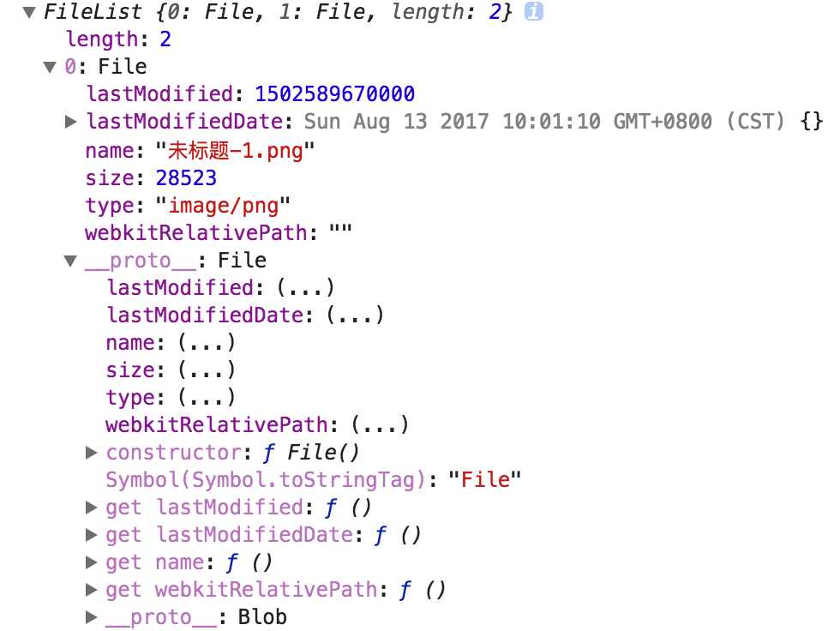The image size is (840, 631).
Task: Expand the lastModifiedDate property
Action: coord(72,122)
